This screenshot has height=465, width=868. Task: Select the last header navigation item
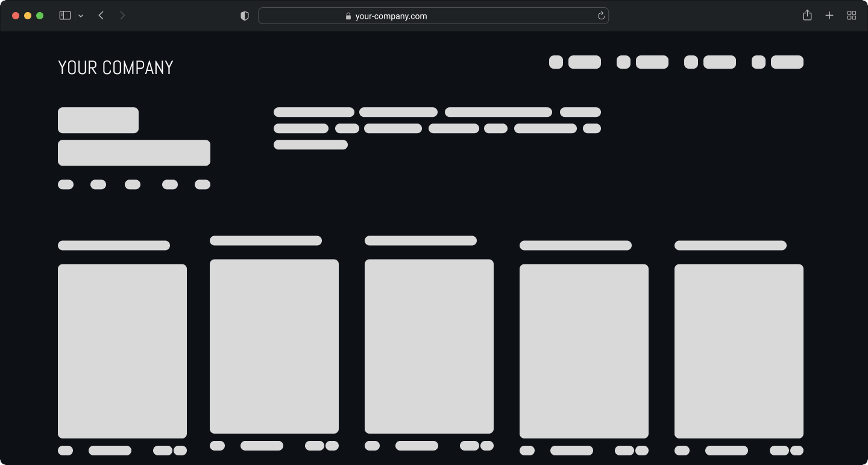(778, 62)
